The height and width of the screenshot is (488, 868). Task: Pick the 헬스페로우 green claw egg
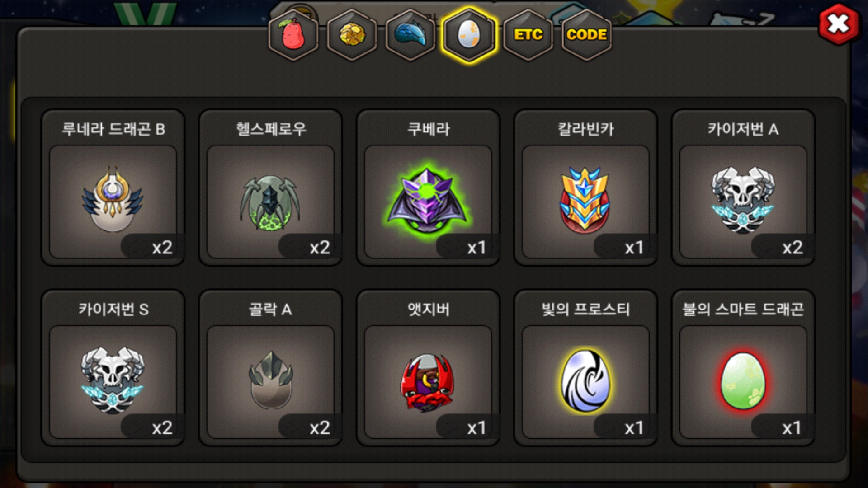pos(270,202)
